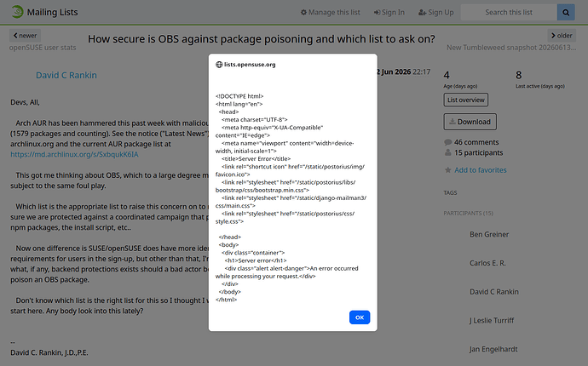Image resolution: width=588 pixels, height=366 pixels.
Task: Open Mailing Lists home link
Action: (52, 12)
